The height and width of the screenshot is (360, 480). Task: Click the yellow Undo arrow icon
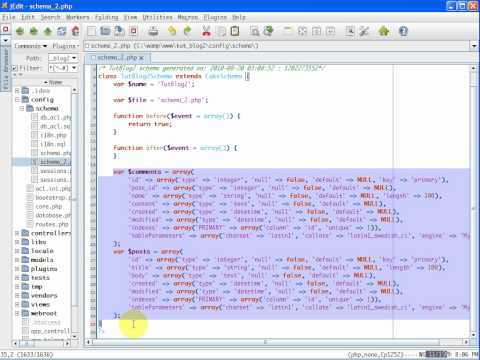172,31
